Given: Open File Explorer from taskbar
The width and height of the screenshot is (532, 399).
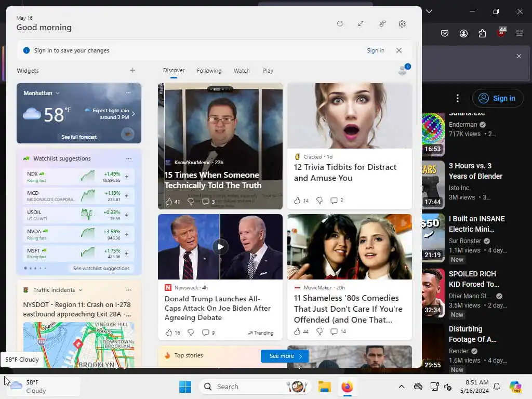Looking at the screenshot, I should pyautogui.click(x=324, y=387).
